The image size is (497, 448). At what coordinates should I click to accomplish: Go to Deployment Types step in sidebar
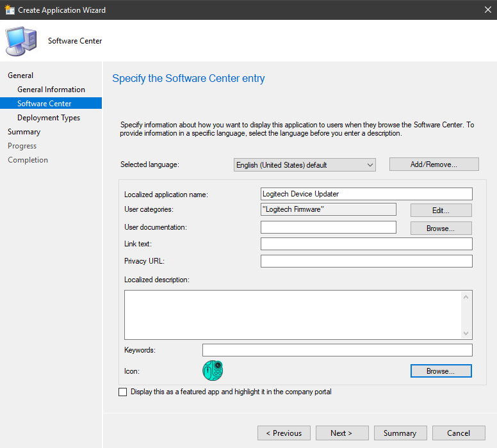(x=49, y=118)
